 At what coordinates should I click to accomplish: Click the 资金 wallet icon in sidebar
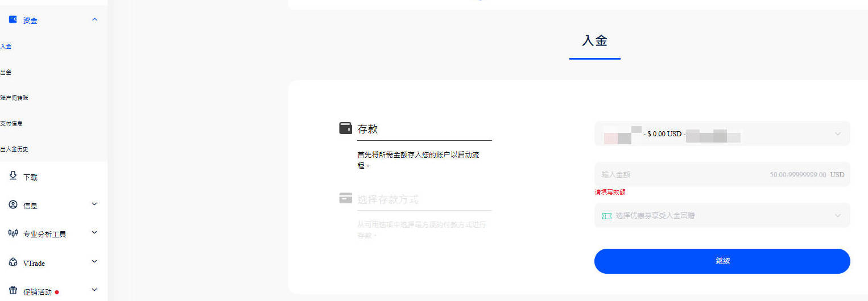pos(13,20)
